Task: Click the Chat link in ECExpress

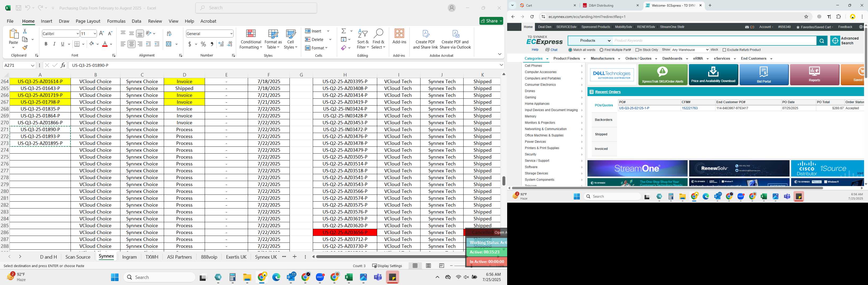Action: point(551,50)
